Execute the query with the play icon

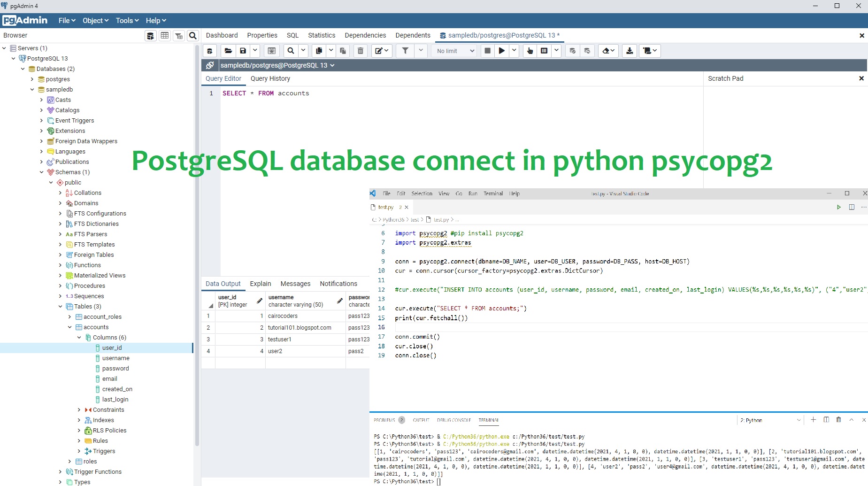pos(502,51)
